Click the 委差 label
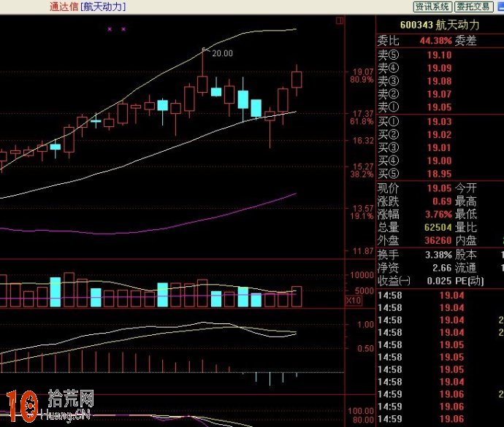 [x=465, y=41]
